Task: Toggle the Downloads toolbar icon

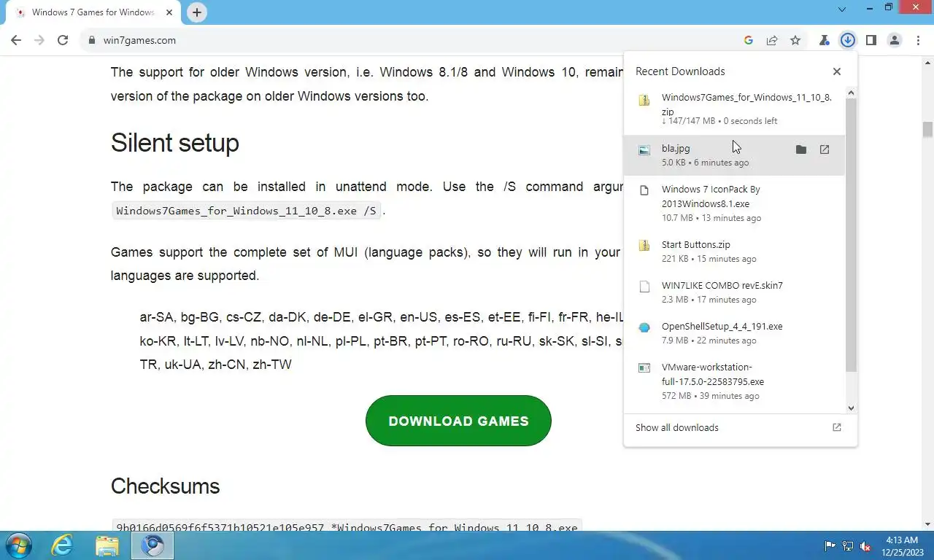Action: pyautogui.click(x=848, y=40)
